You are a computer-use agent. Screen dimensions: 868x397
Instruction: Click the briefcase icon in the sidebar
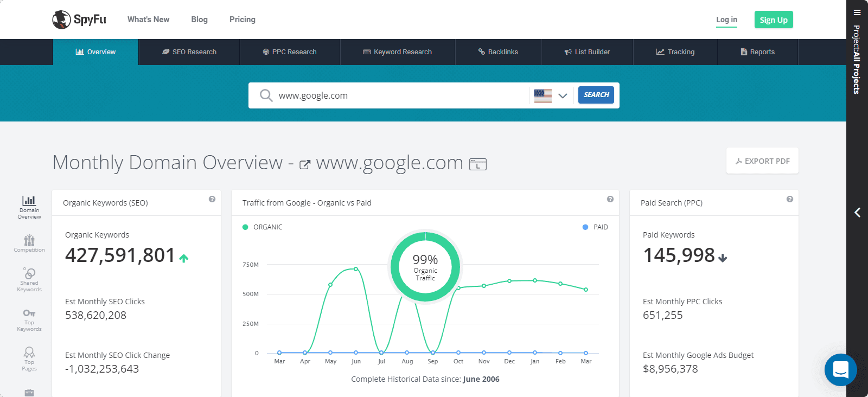(29, 392)
